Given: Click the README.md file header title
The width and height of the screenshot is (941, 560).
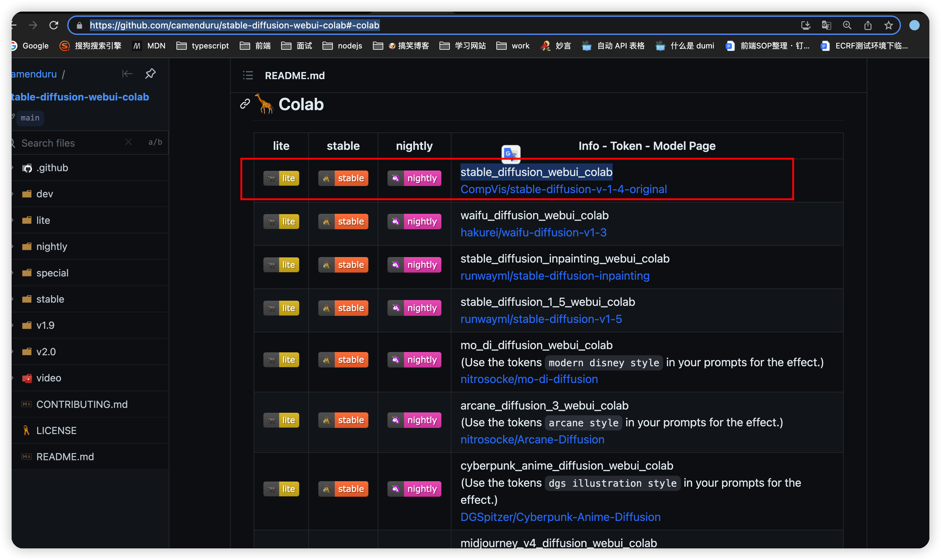Looking at the screenshot, I should (295, 76).
